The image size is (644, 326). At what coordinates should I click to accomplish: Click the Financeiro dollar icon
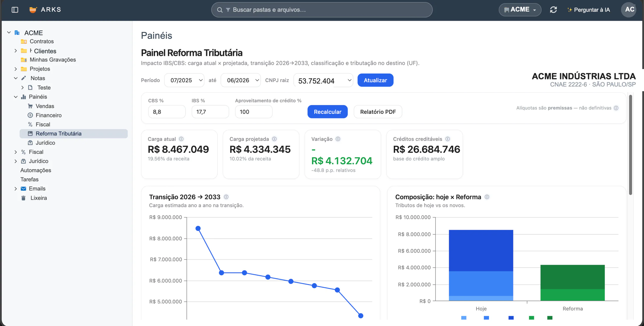coord(30,115)
